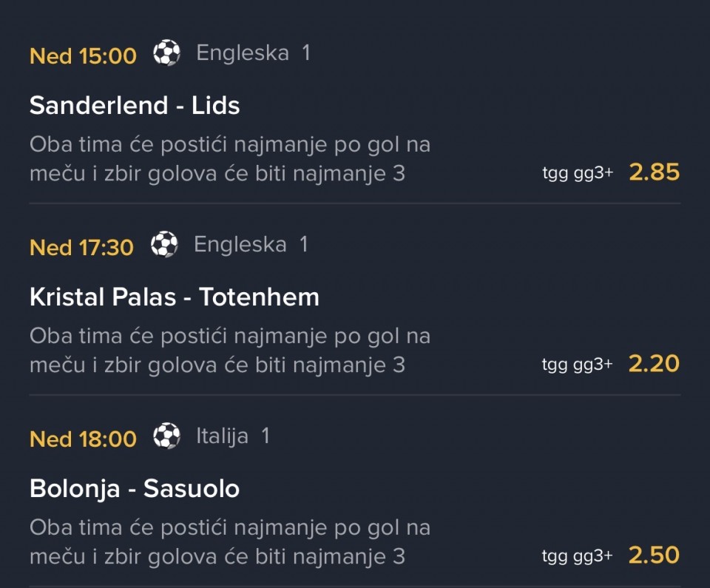Click the Ned 18:00 kickoff time
This screenshot has width=710, height=588.
[83, 439]
